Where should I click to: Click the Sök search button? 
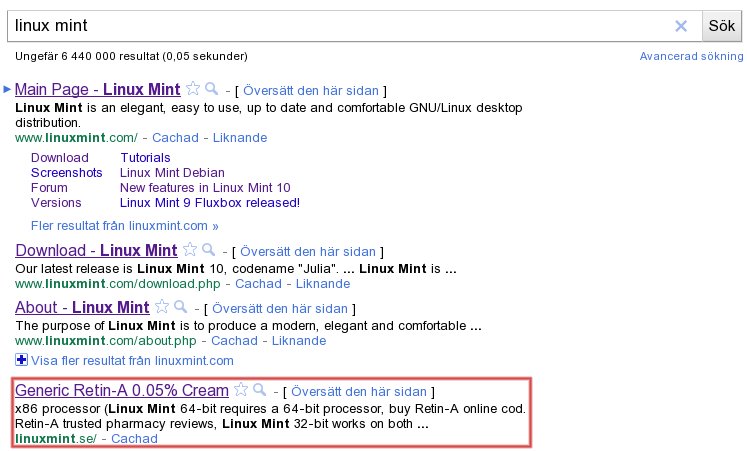pyautogui.click(x=721, y=26)
